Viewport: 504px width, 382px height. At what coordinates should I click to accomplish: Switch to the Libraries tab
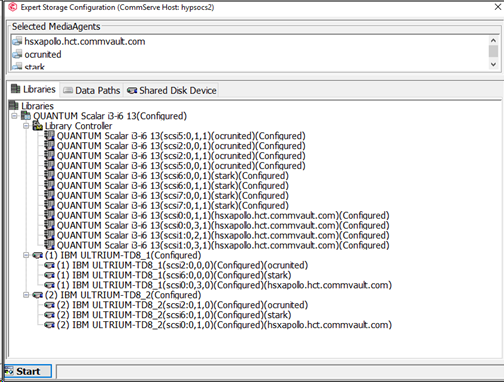click(x=33, y=89)
